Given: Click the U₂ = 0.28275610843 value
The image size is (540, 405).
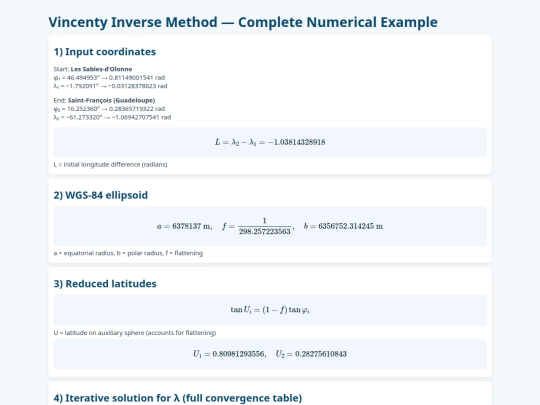Looking at the screenshot, I should tap(311, 354).
